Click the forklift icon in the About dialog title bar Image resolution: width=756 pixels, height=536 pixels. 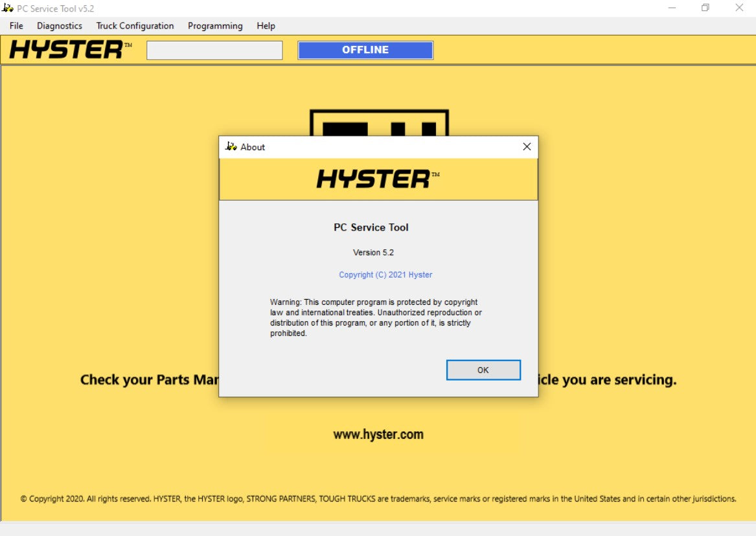(231, 147)
